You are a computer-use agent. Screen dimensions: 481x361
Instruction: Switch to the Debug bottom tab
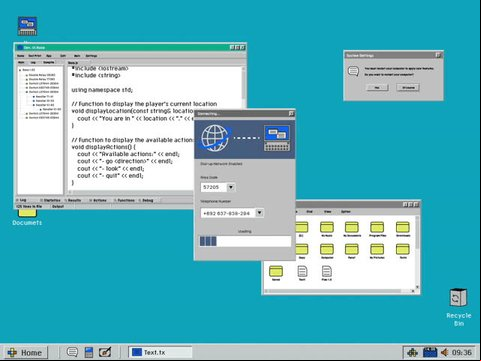[x=148, y=200]
